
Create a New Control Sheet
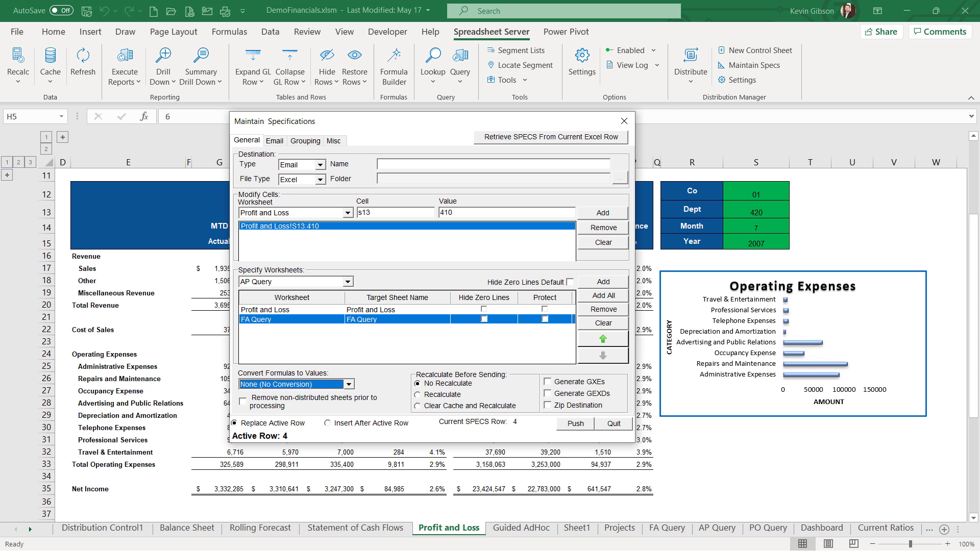pyautogui.click(x=755, y=50)
